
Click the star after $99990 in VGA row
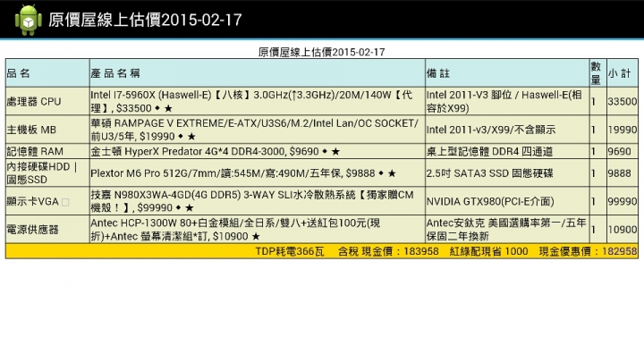click(190, 208)
